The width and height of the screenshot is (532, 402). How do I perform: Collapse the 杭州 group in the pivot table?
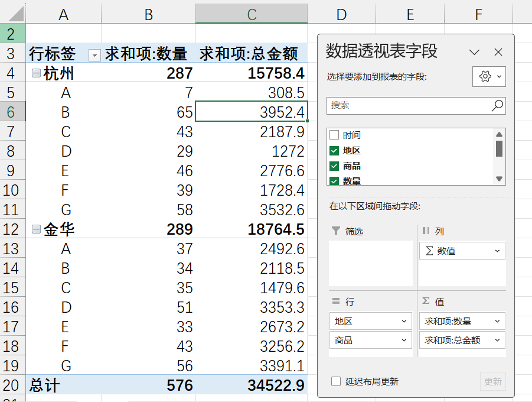pyautogui.click(x=36, y=73)
